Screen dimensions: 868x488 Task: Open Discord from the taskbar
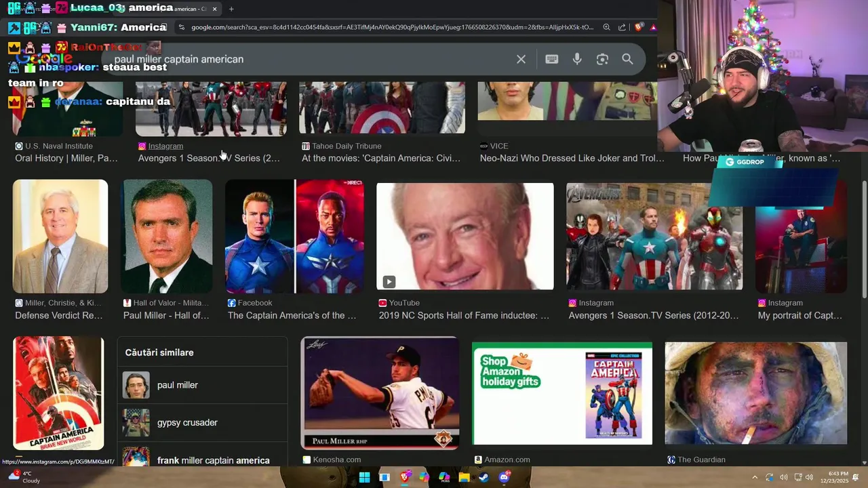[x=504, y=477]
